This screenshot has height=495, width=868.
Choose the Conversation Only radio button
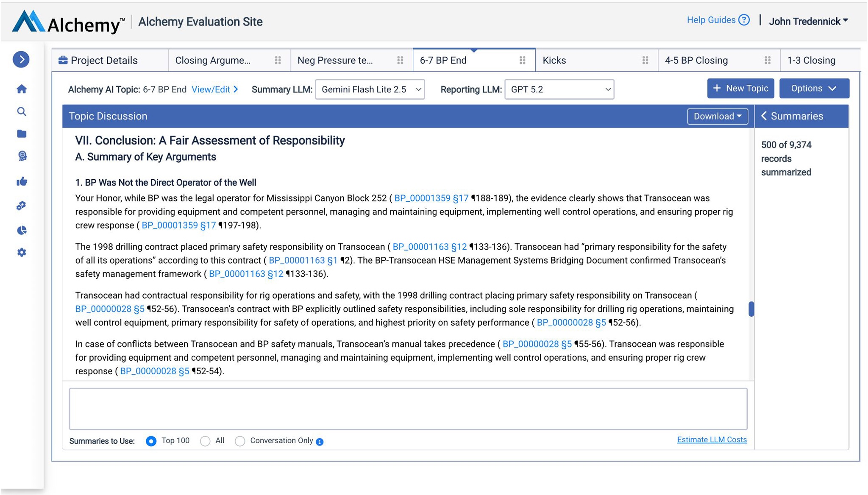240,441
